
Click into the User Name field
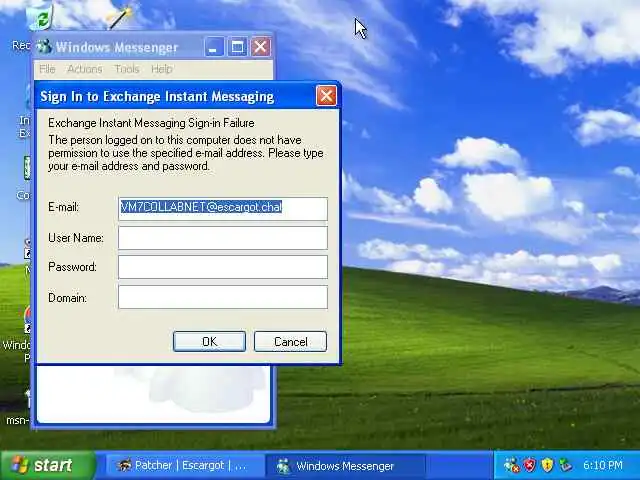click(223, 238)
